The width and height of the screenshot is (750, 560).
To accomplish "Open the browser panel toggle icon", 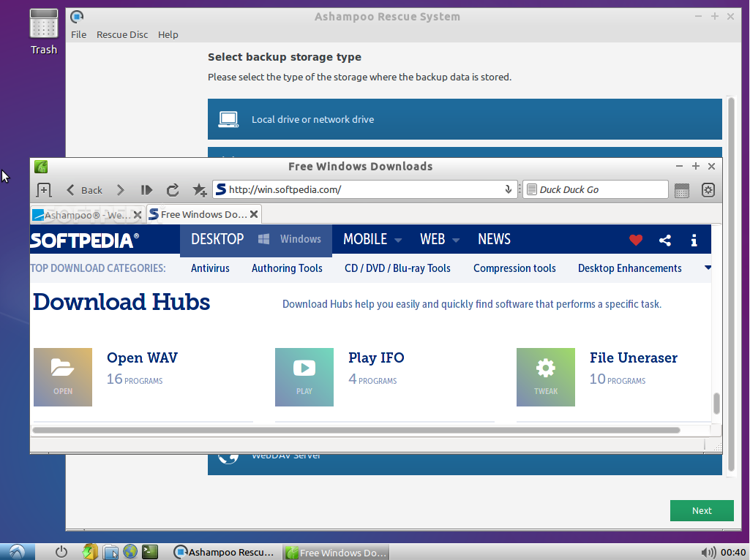I will [x=682, y=190].
